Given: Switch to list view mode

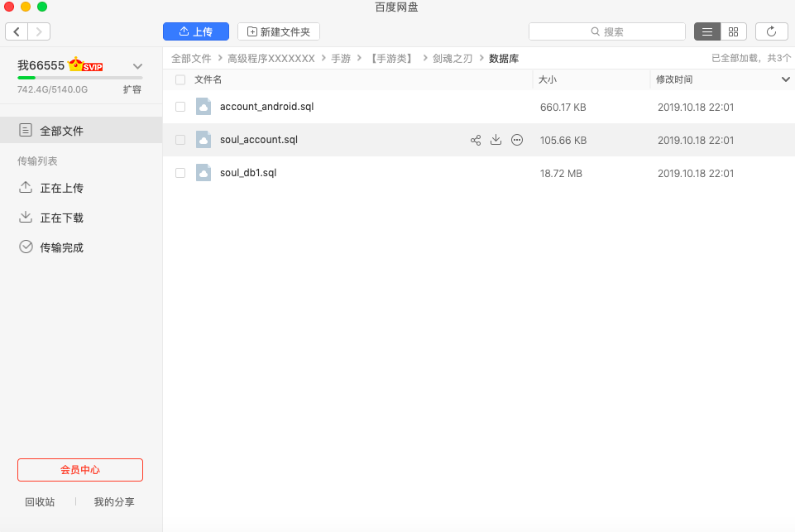Looking at the screenshot, I should [706, 31].
